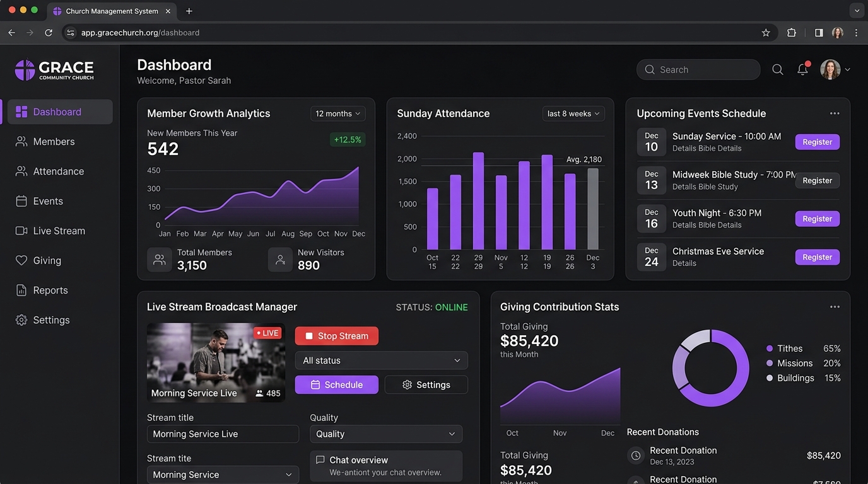Open a new browser tab
868x484 pixels.
pyautogui.click(x=189, y=11)
